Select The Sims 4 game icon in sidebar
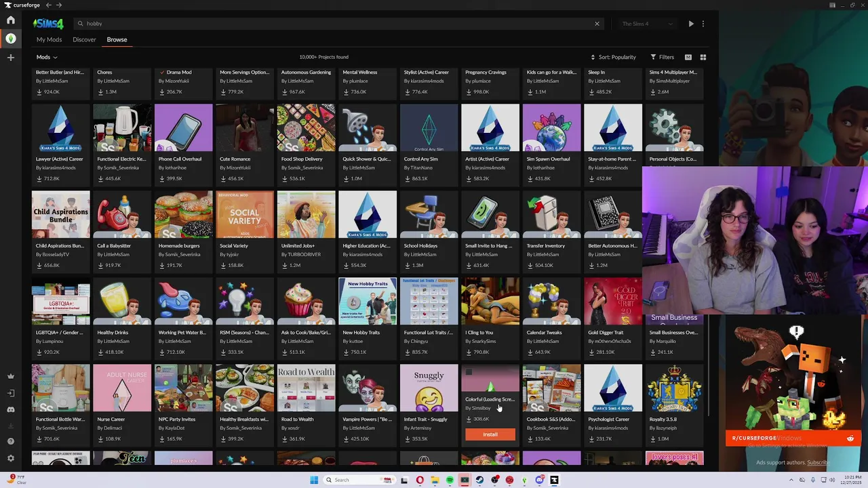 point(11,39)
